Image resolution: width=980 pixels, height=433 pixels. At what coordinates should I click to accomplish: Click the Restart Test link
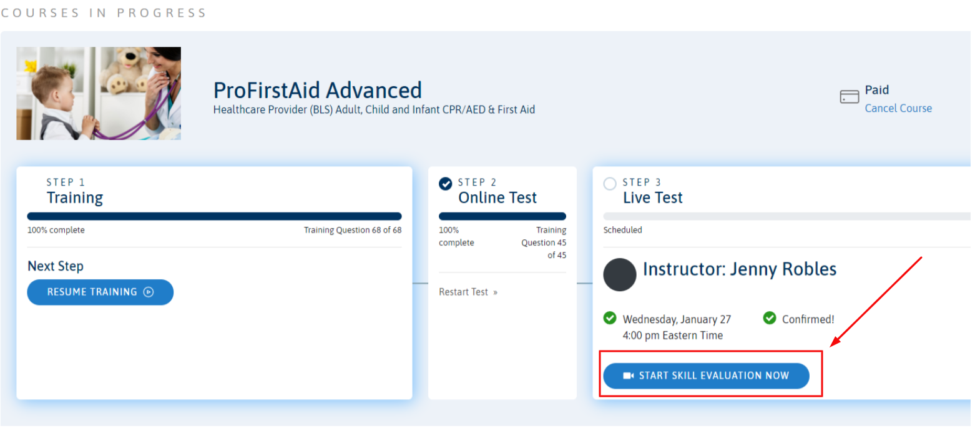click(x=468, y=292)
